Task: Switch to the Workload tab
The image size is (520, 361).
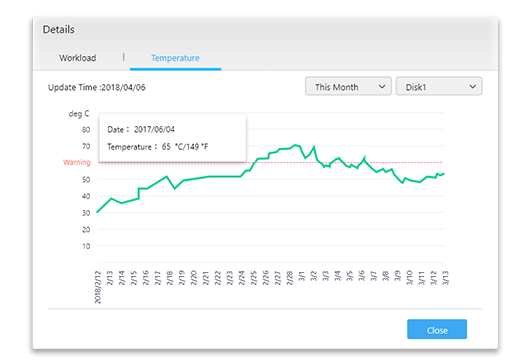Action: [78, 58]
